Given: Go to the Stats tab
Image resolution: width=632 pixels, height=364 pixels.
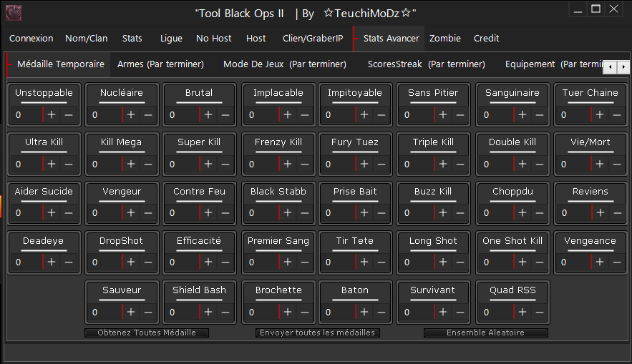Looking at the screenshot, I should 132,38.
